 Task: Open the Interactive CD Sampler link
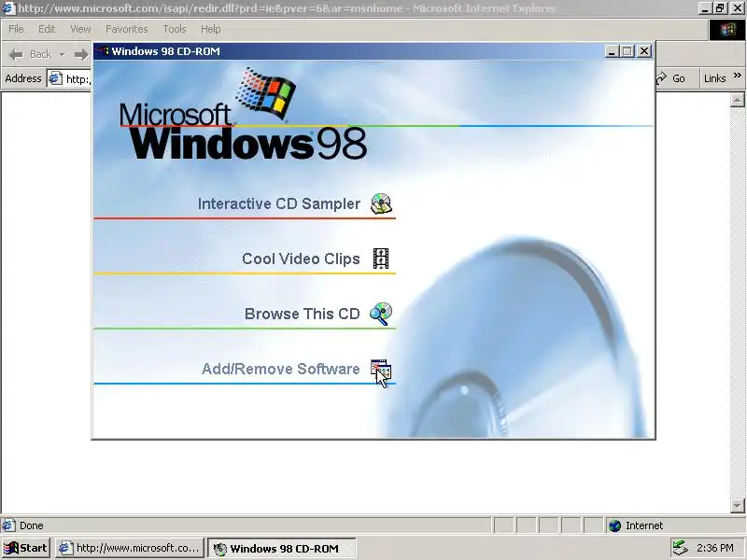tap(278, 203)
